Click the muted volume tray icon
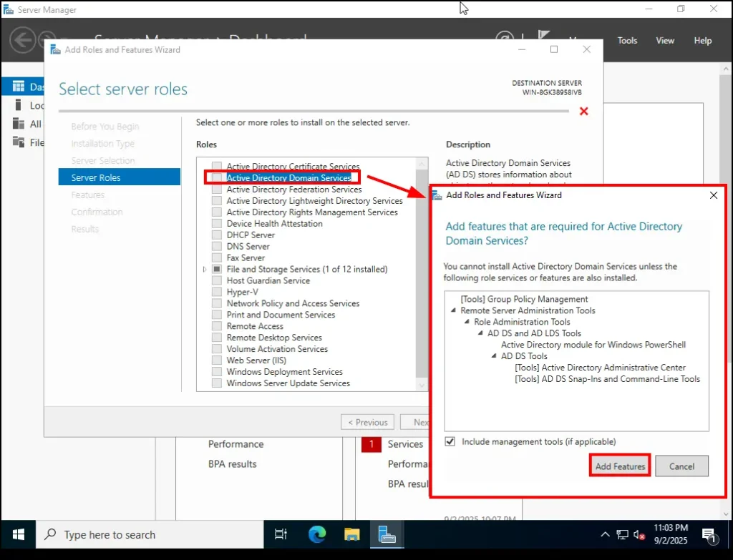 (x=639, y=535)
